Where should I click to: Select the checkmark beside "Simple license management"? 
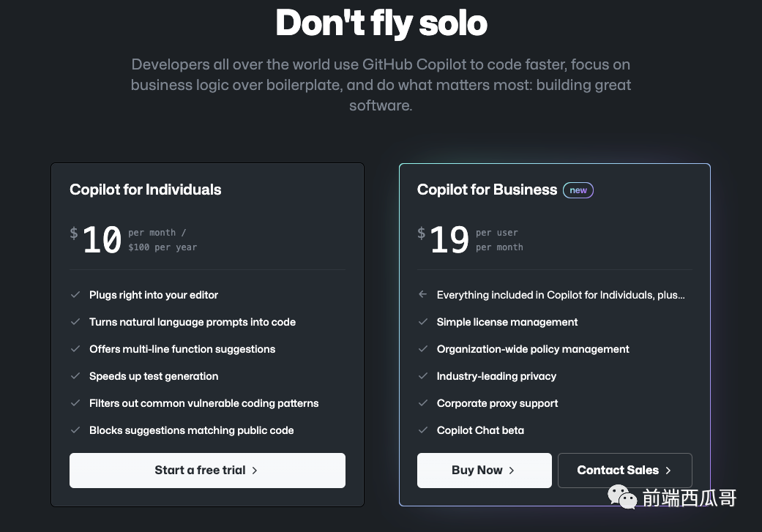[423, 322]
